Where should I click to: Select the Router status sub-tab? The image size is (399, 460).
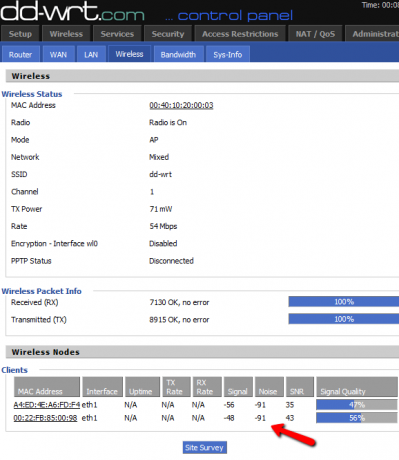(20, 54)
